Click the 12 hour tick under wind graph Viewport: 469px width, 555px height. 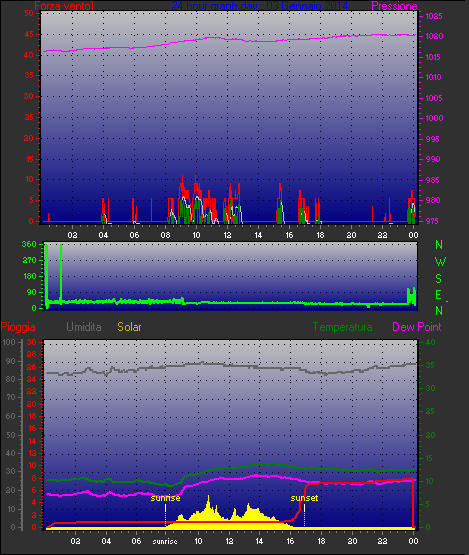(227, 235)
